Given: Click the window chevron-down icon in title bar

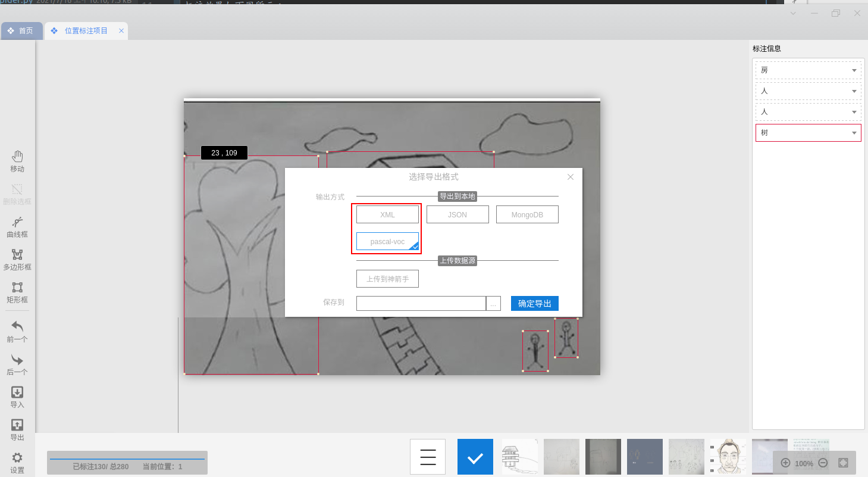Looking at the screenshot, I should tap(793, 13).
